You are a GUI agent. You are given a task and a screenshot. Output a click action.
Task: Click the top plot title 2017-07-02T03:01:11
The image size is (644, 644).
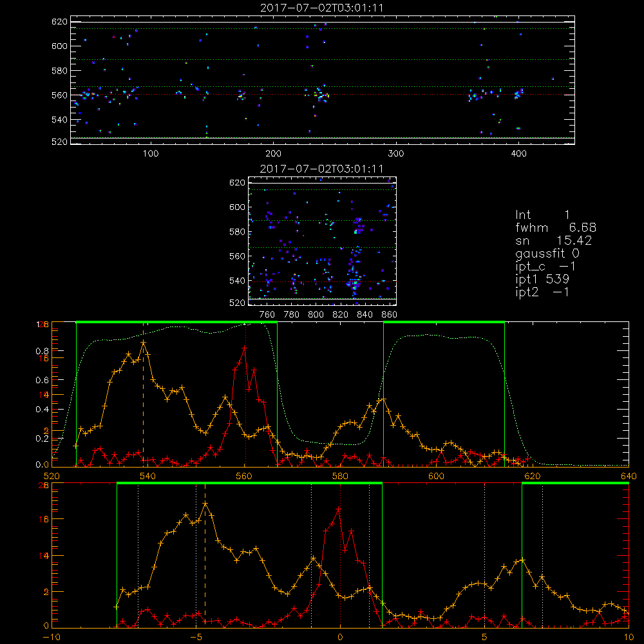click(x=322, y=8)
